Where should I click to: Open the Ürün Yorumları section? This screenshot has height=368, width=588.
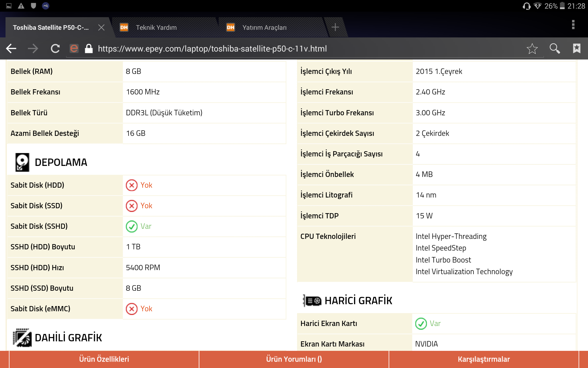294,359
